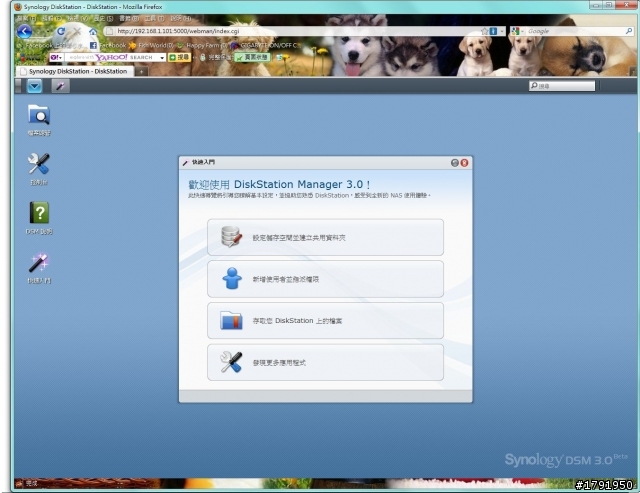Open a new tab with plus button
The width and height of the screenshot is (640, 493).
coord(141,72)
